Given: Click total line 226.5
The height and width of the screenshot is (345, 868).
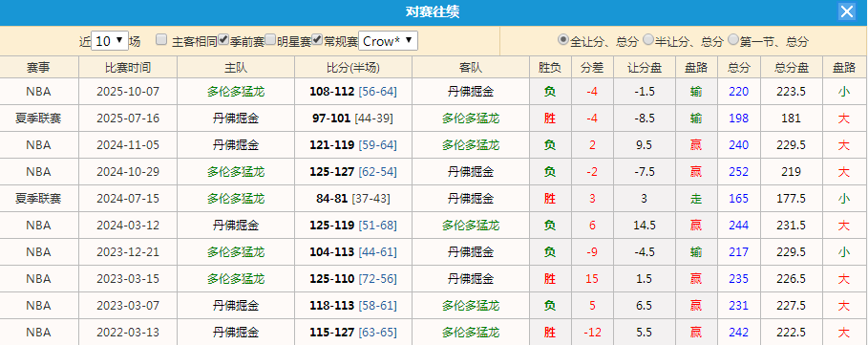Looking at the screenshot, I should 791,278.
